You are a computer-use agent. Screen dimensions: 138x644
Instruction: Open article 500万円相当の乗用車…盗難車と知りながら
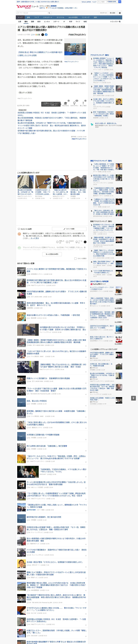pyautogui.click(x=57, y=292)
